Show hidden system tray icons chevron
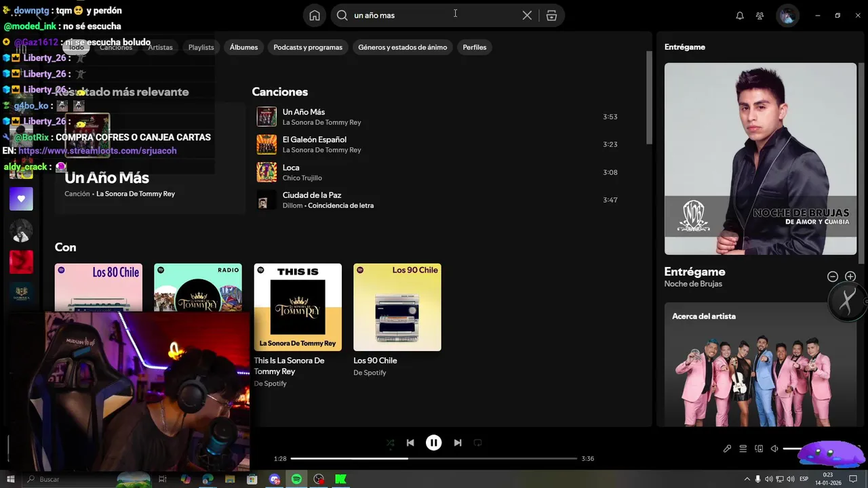This screenshot has height=488, width=868. 747,479
